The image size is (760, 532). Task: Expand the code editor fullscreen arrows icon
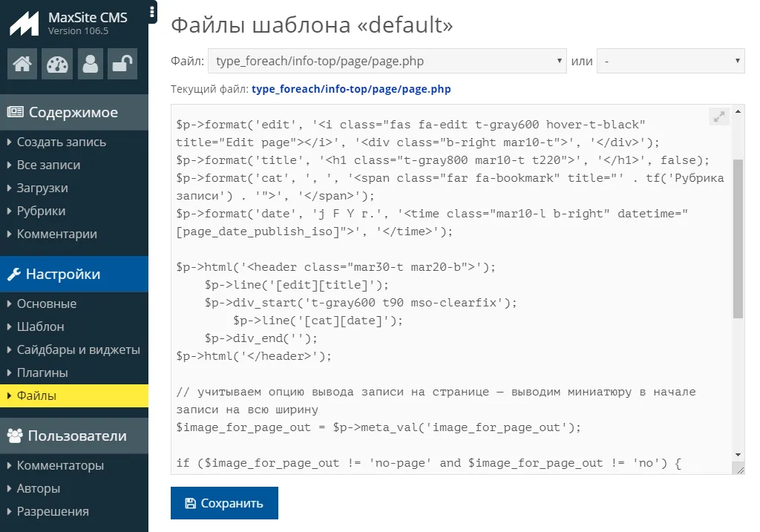tap(718, 116)
